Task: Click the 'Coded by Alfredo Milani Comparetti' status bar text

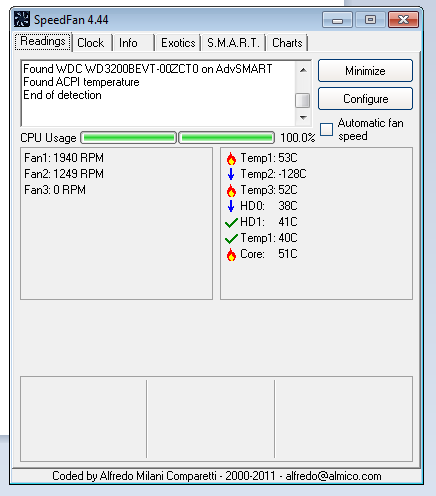Action: pyautogui.click(x=217, y=476)
